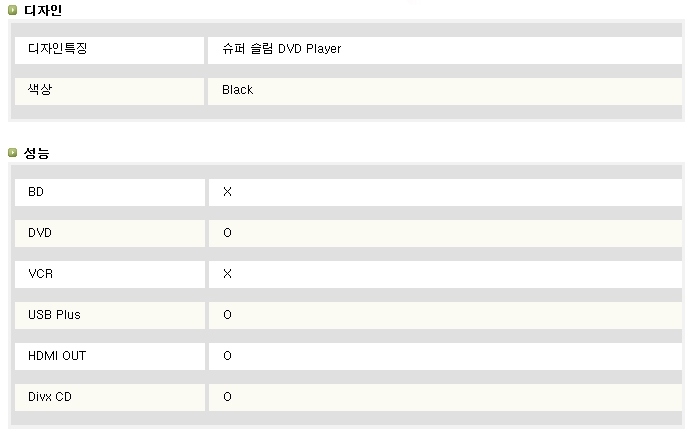Viewport: 693px width, 447px height.
Task: Select the 성능 section heading
Action: click(x=36, y=153)
